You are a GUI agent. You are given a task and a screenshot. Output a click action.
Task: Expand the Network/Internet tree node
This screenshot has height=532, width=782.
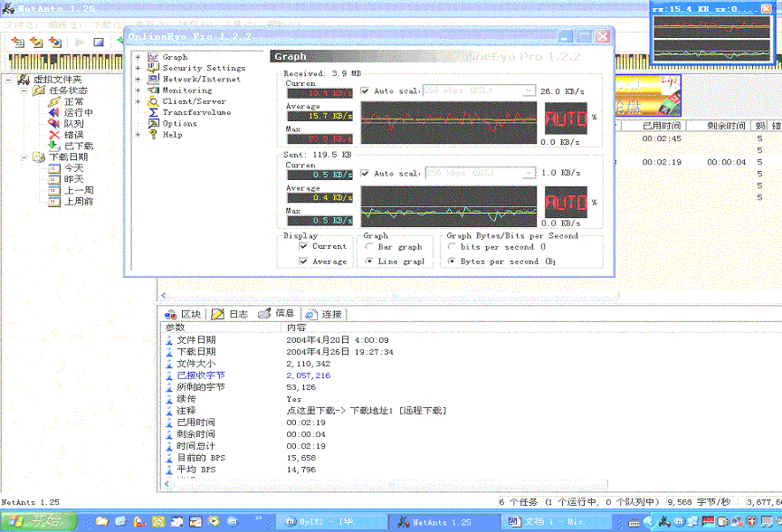click(x=138, y=79)
